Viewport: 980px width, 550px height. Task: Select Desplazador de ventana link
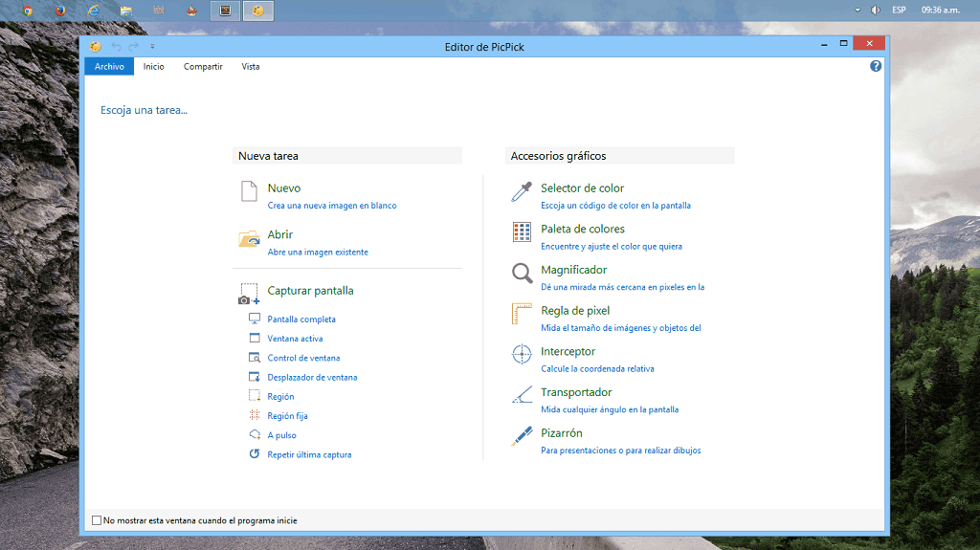click(x=313, y=377)
